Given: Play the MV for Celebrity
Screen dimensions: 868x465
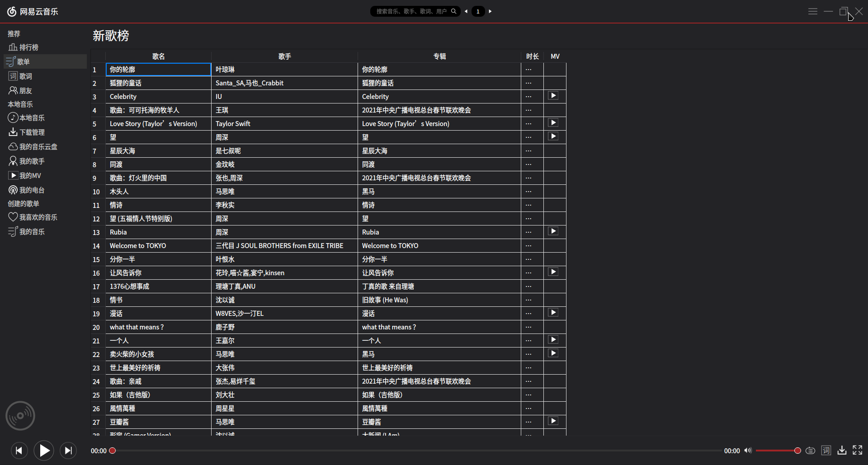Looking at the screenshot, I should point(553,96).
